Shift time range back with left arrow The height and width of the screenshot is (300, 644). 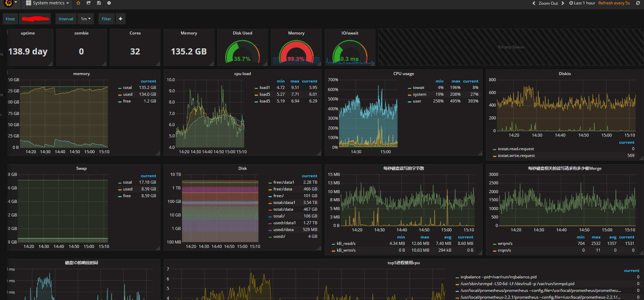[x=534, y=3]
